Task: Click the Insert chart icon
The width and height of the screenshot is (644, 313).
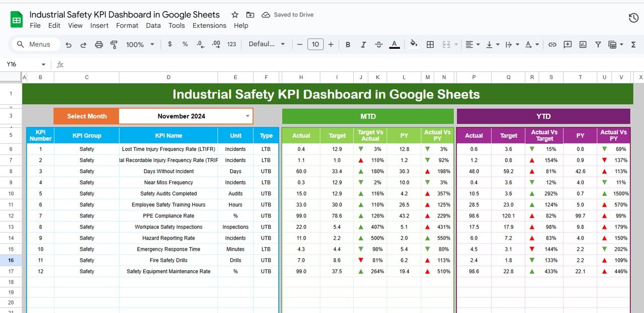Action: (x=583, y=44)
